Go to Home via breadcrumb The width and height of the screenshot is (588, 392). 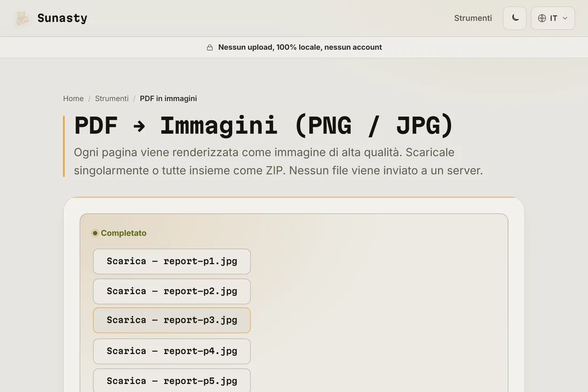click(x=73, y=98)
